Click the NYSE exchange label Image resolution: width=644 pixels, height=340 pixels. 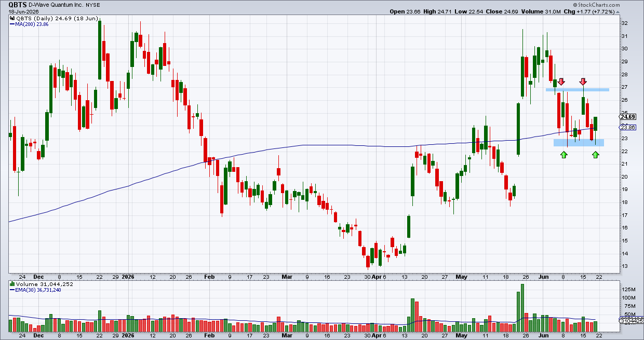click(x=93, y=5)
